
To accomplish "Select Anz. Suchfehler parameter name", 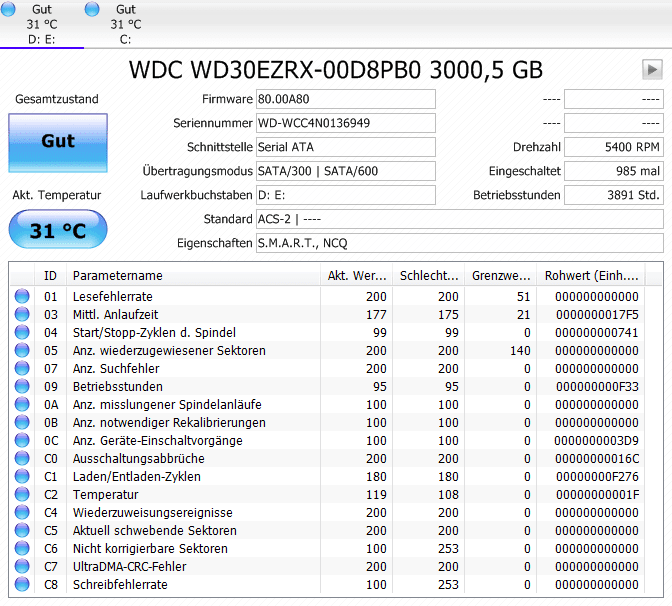I will (x=116, y=369).
